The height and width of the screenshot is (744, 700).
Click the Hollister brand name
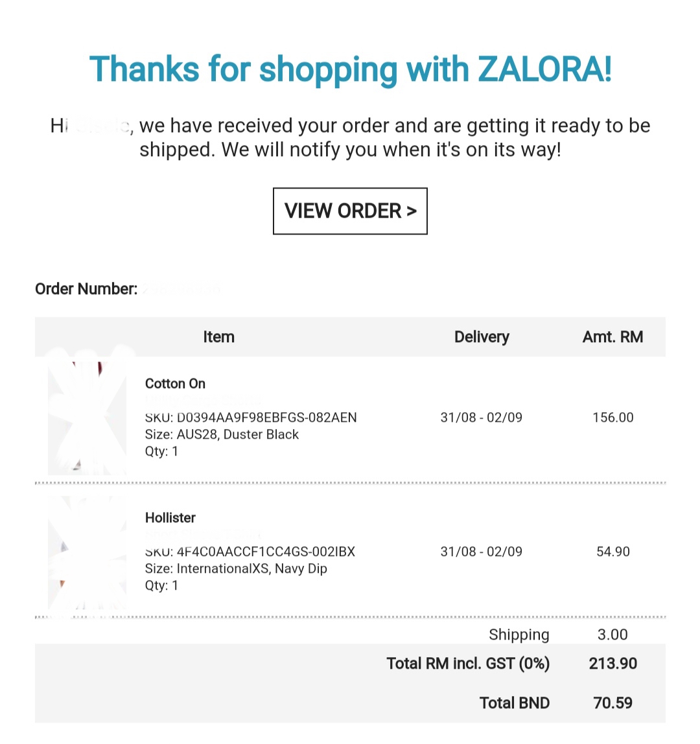(170, 518)
